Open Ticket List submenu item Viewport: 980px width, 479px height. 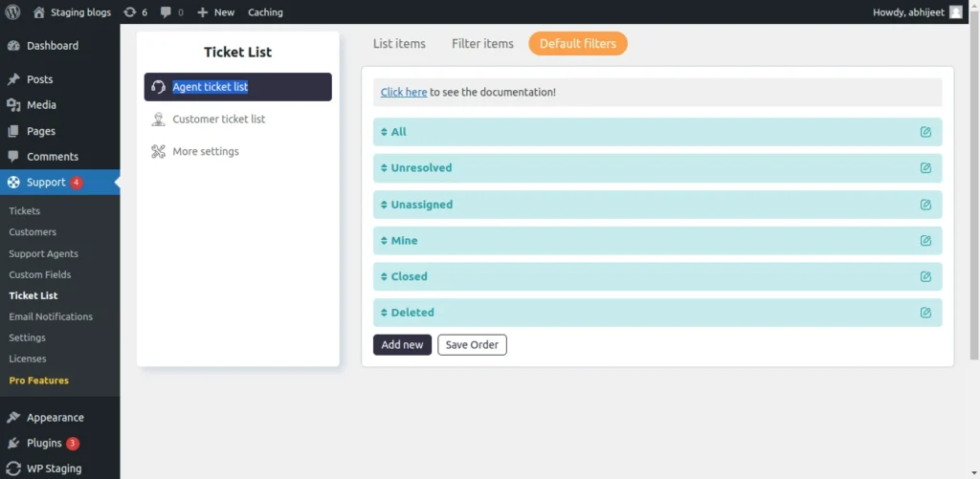click(33, 295)
